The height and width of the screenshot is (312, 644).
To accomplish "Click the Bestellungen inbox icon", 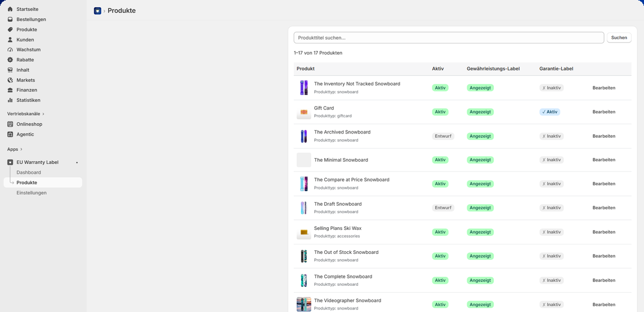I will click(x=10, y=19).
